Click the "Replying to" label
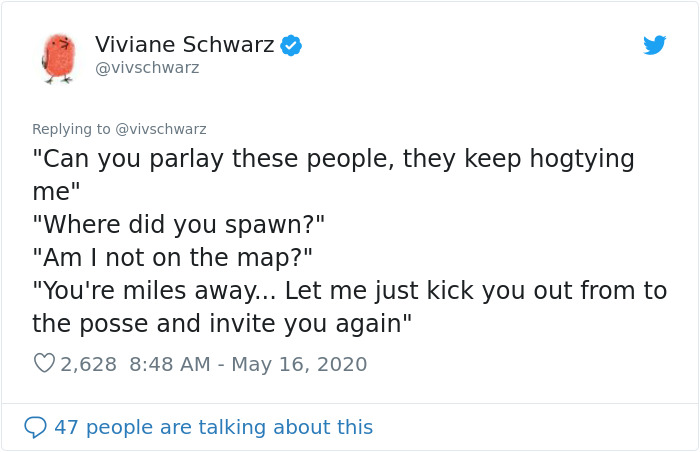This screenshot has height=452, width=700. coord(71,129)
